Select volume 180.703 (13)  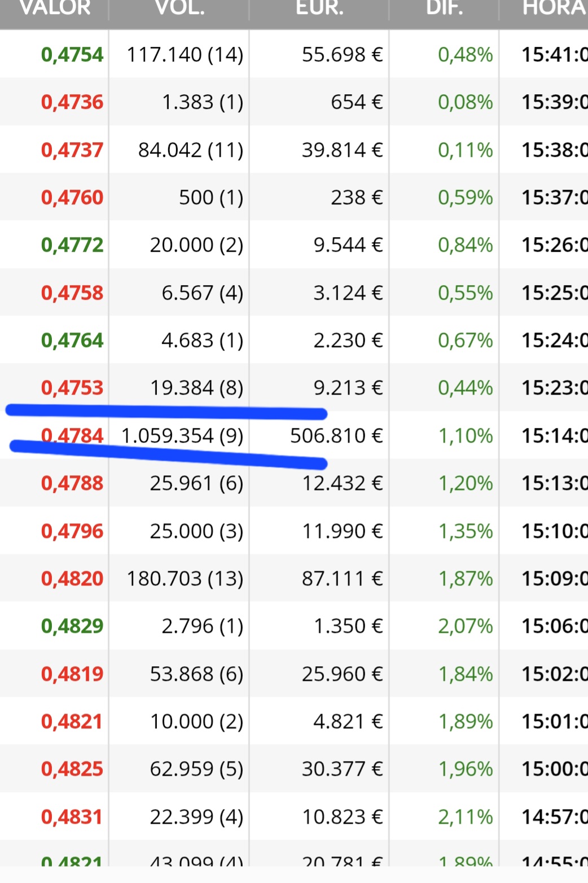(x=185, y=579)
